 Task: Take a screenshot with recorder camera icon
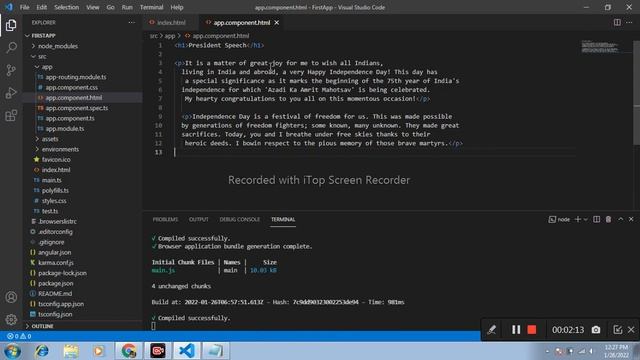(596, 329)
